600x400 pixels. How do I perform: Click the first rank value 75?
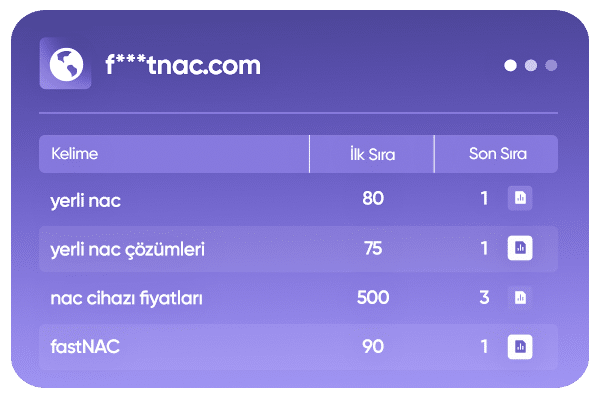pos(372,248)
